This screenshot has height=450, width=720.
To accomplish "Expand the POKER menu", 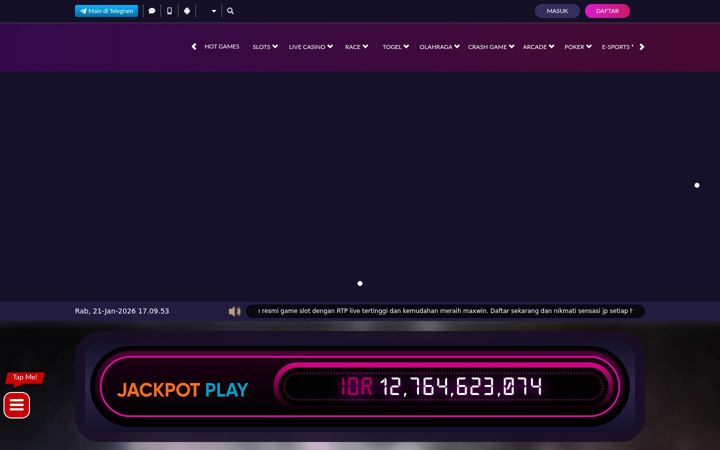I will tap(578, 47).
